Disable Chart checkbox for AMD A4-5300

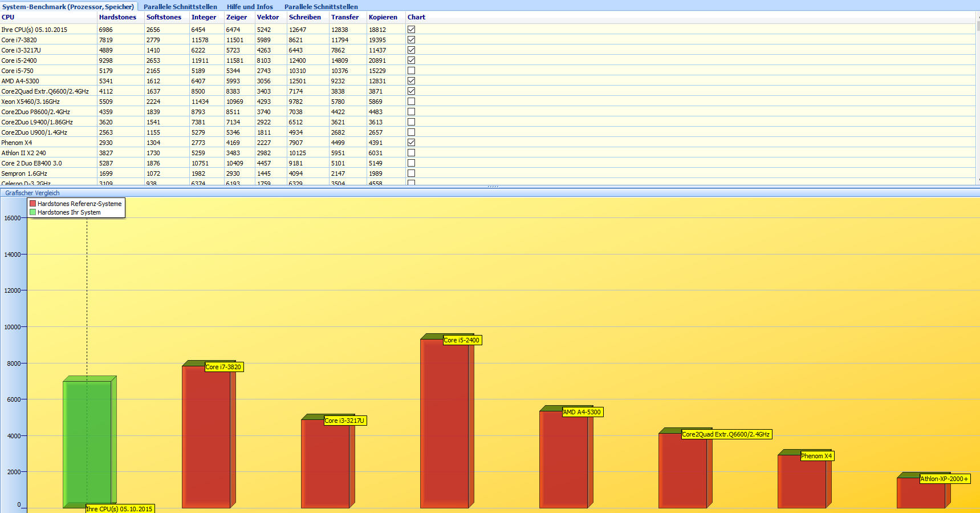click(x=411, y=81)
